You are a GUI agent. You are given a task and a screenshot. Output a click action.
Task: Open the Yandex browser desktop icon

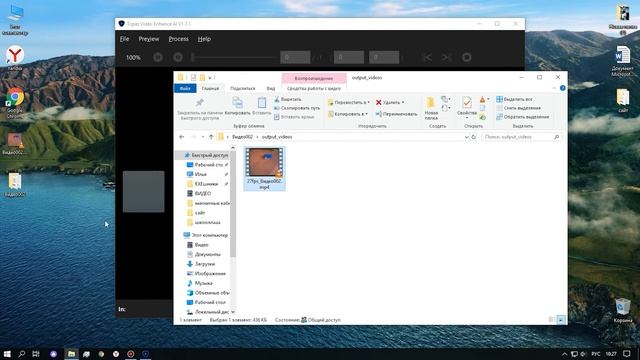tap(15, 58)
